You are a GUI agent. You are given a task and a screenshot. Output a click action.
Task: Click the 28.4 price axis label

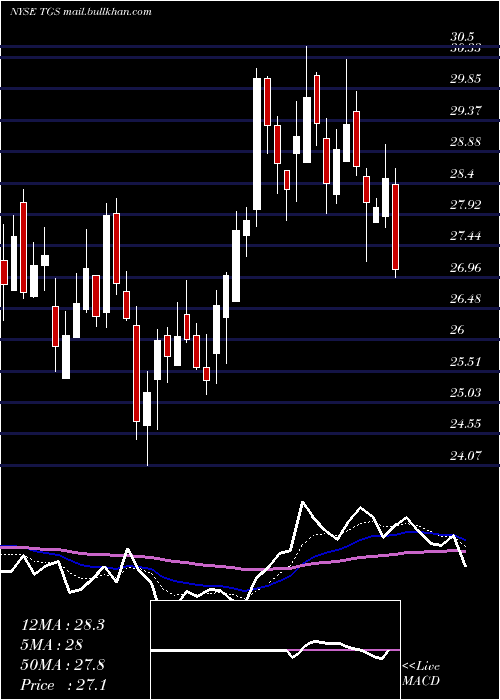point(462,174)
